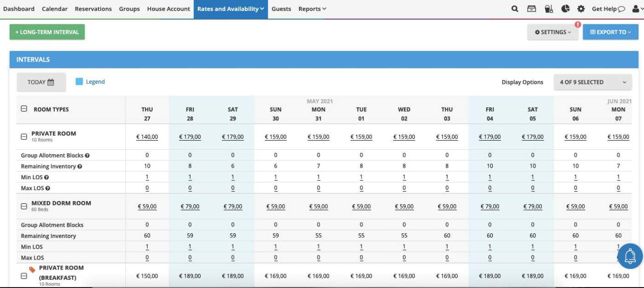Open the 4 of 9 Selected display options dropdown

point(592,82)
